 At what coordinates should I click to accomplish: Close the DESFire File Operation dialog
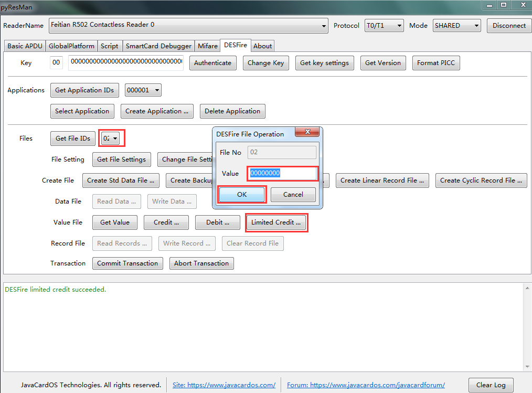(x=307, y=132)
